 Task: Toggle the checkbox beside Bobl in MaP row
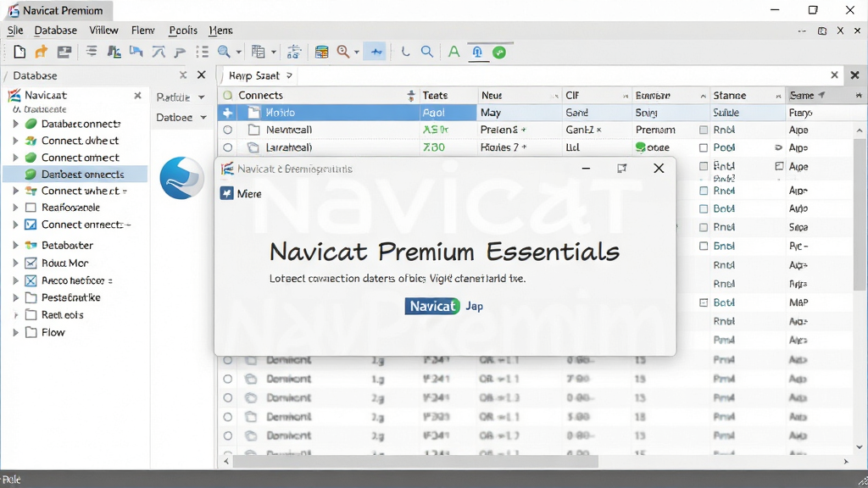pyautogui.click(x=704, y=302)
